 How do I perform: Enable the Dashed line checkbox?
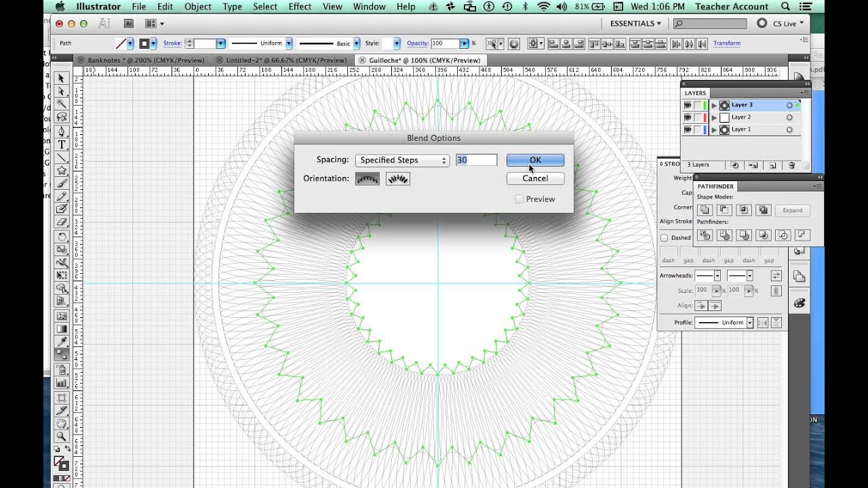pyautogui.click(x=665, y=238)
